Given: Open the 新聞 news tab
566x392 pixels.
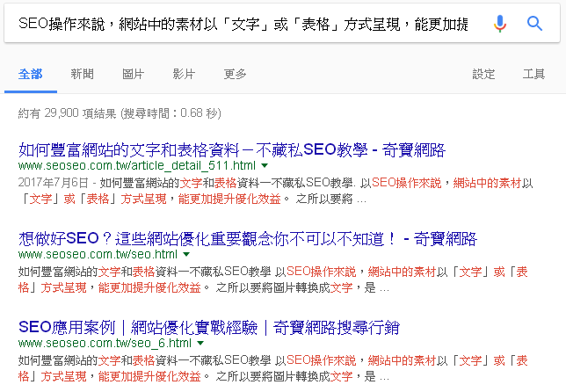Looking at the screenshot, I should (83, 74).
